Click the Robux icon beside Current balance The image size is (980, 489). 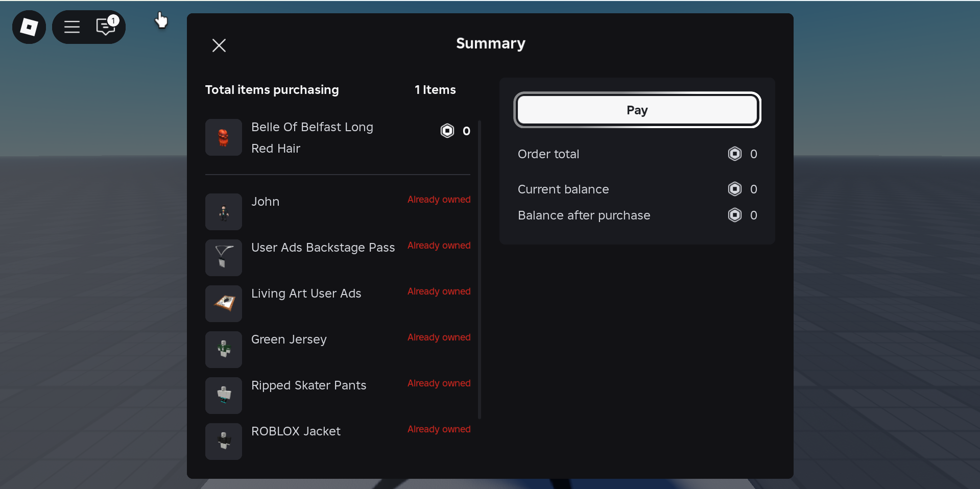(x=734, y=189)
